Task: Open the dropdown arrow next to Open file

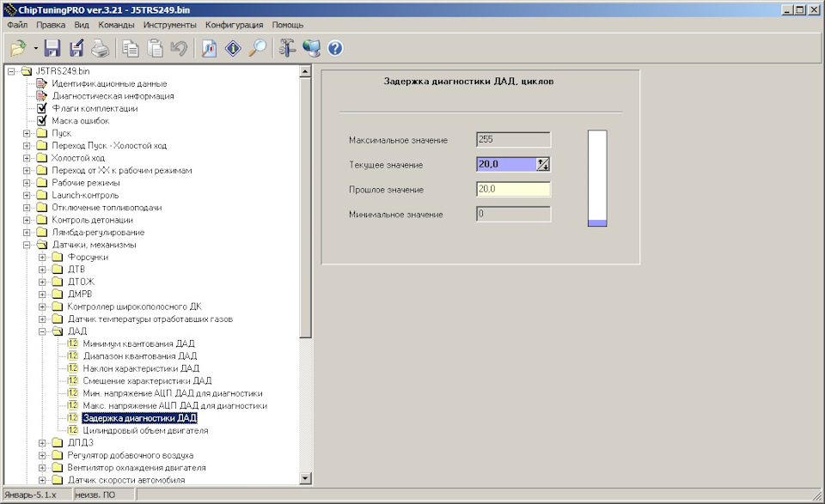Action: point(36,48)
